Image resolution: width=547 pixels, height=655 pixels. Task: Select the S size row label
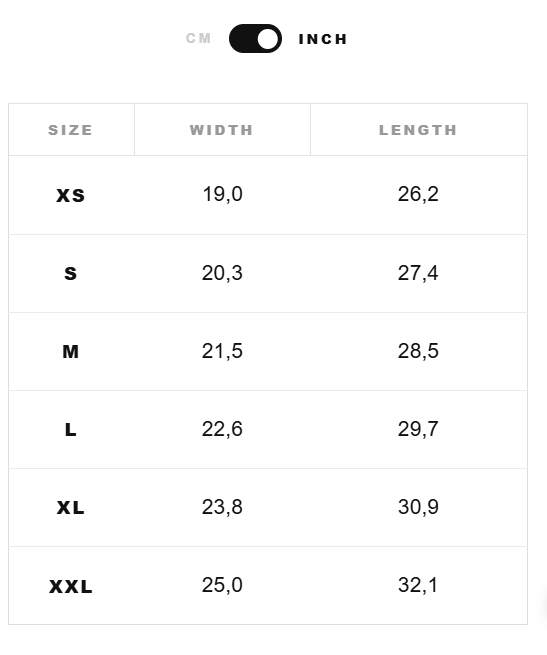tap(71, 274)
